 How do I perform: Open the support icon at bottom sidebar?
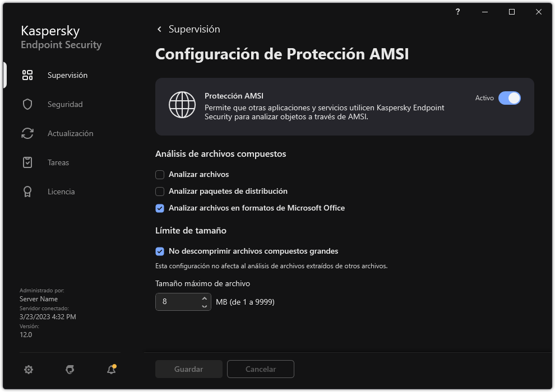[x=70, y=369]
